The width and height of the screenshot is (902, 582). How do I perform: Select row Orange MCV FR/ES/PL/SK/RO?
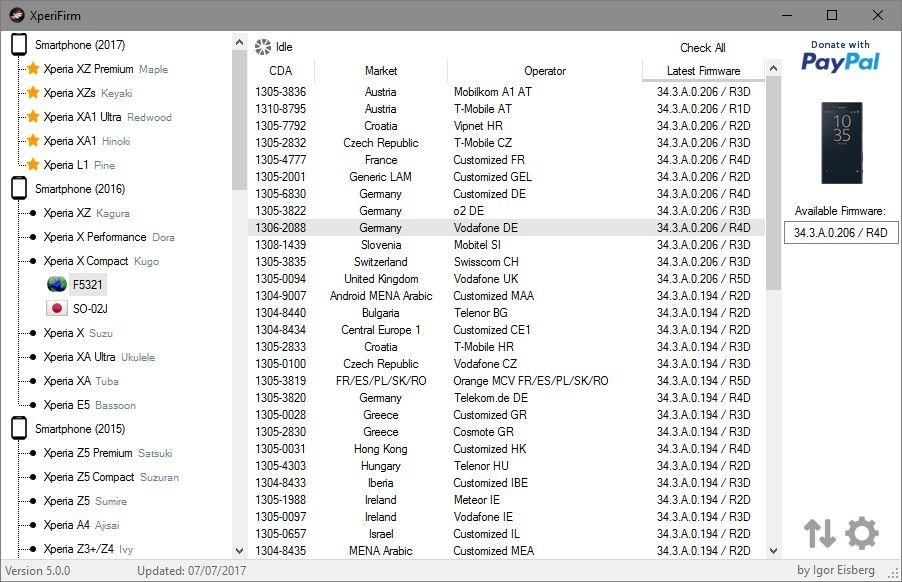point(506,381)
